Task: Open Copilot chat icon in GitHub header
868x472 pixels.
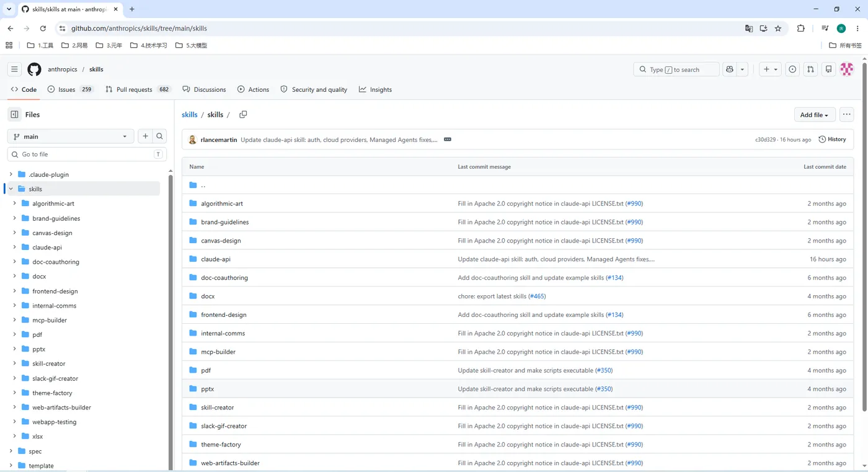Action: click(x=730, y=69)
